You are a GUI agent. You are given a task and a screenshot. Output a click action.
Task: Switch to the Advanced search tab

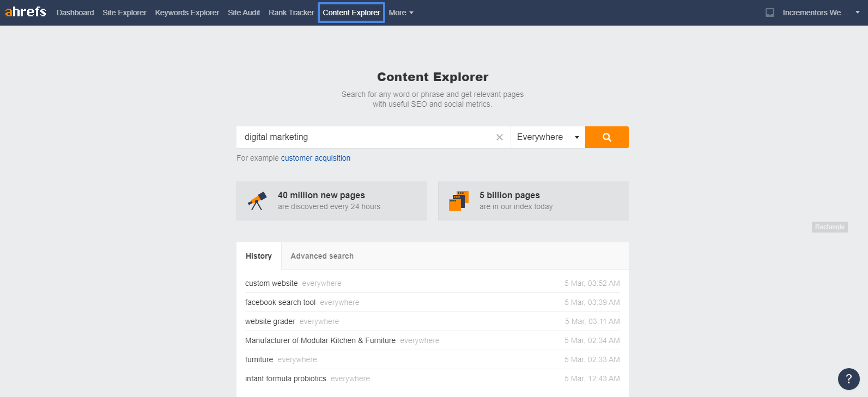pos(322,256)
